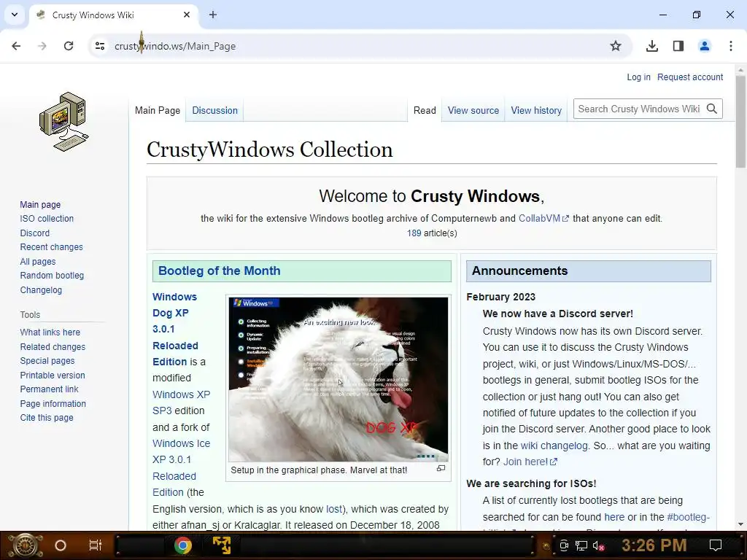Open the Windows XP SP3 link
Image resolution: width=747 pixels, height=560 pixels.
click(x=181, y=402)
